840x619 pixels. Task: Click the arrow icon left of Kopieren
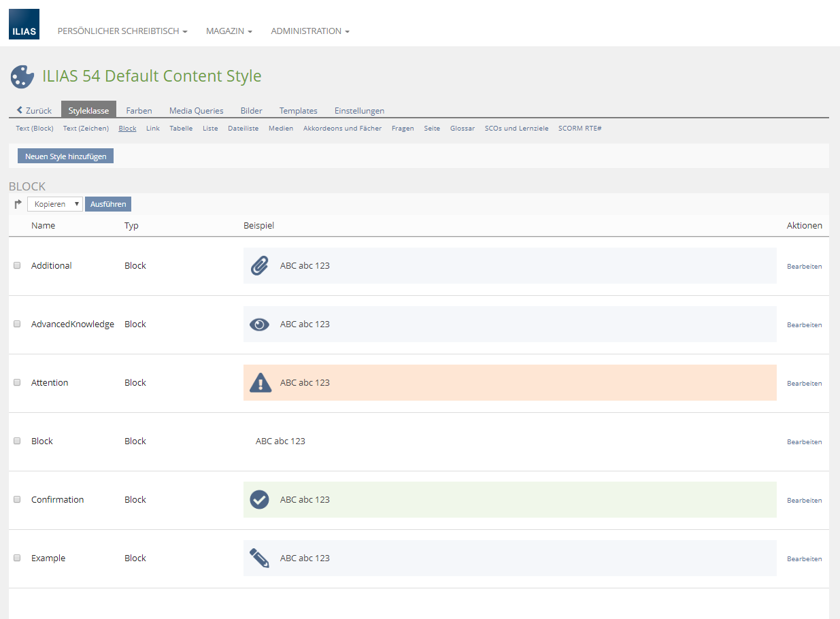coord(18,204)
